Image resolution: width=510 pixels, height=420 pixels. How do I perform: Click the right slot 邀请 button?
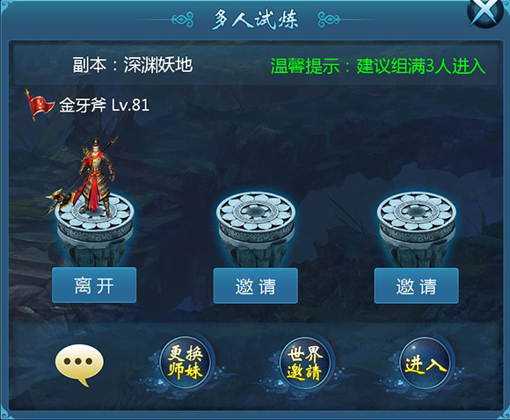pos(417,286)
